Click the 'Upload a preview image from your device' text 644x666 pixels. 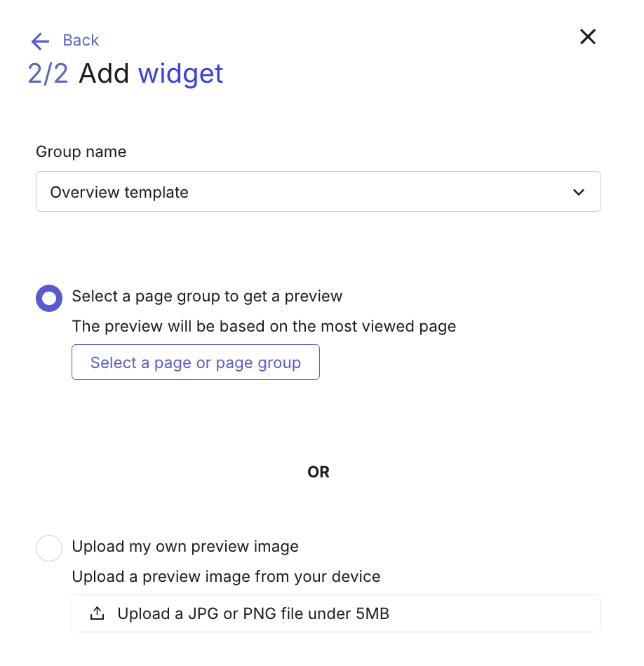coord(226,577)
